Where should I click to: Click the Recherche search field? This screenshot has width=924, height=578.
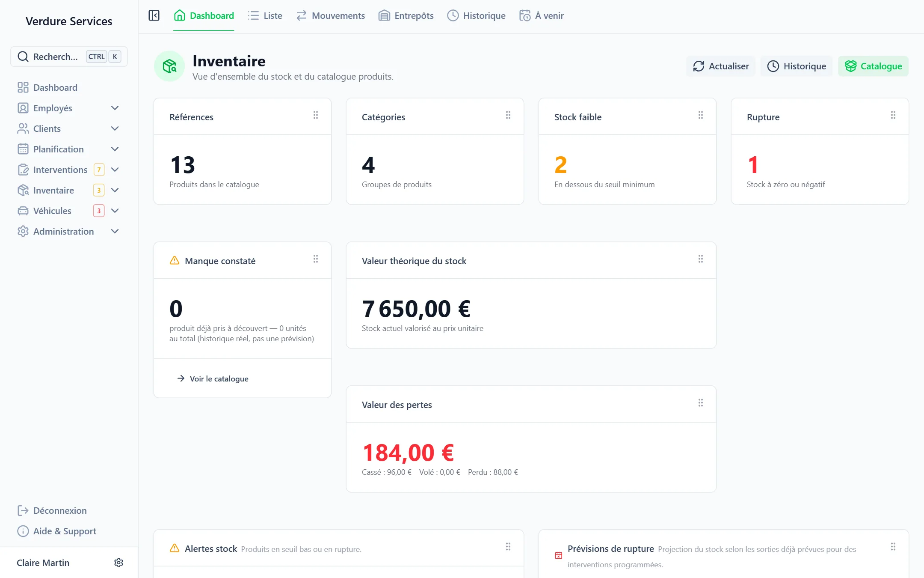pos(69,57)
